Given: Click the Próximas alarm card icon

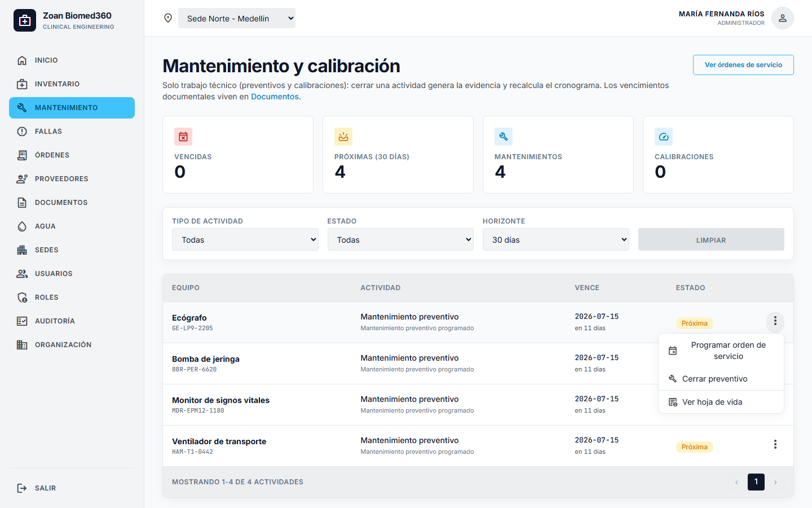Looking at the screenshot, I should point(343,137).
